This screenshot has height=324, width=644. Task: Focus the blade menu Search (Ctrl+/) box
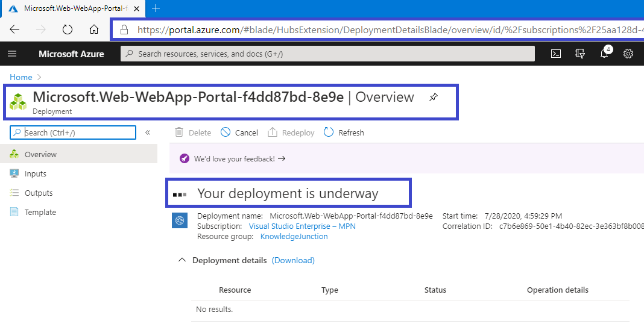[73, 132]
